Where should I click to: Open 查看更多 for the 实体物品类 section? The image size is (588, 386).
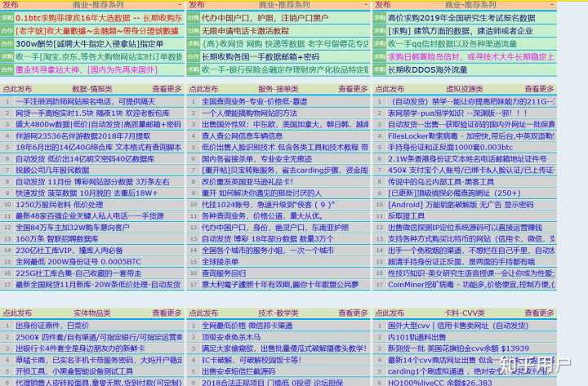167,313
